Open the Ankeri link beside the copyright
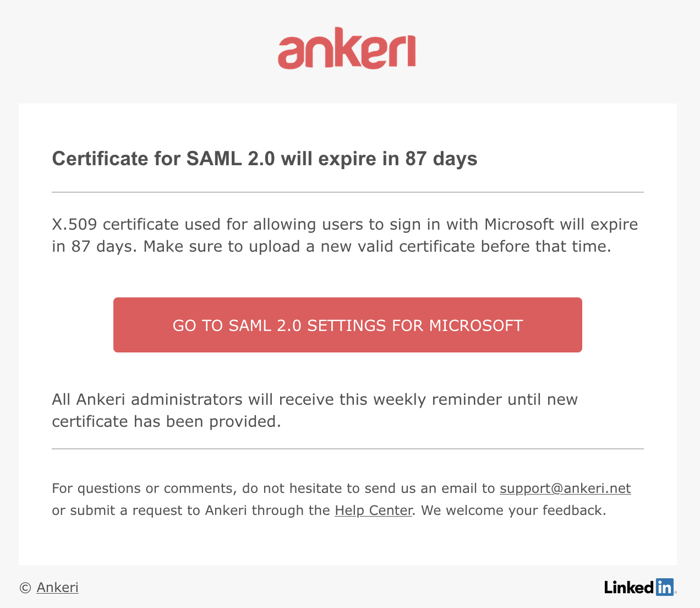Image resolution: width=700 pixels, height=608 pixels. 57,588
